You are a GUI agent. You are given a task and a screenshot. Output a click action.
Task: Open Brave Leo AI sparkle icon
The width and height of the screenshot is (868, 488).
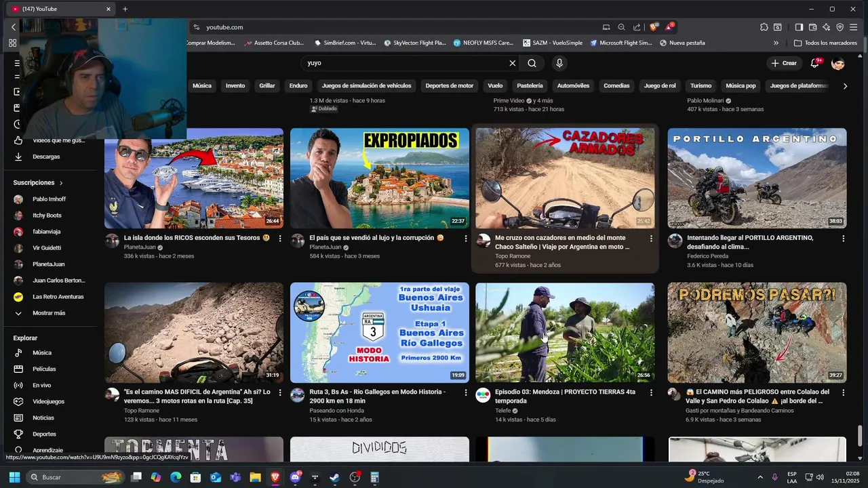tap(826, 27)
